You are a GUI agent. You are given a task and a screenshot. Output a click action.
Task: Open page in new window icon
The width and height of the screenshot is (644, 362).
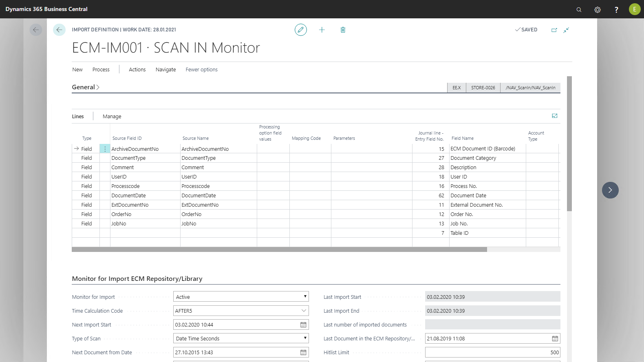coord(554,30)
